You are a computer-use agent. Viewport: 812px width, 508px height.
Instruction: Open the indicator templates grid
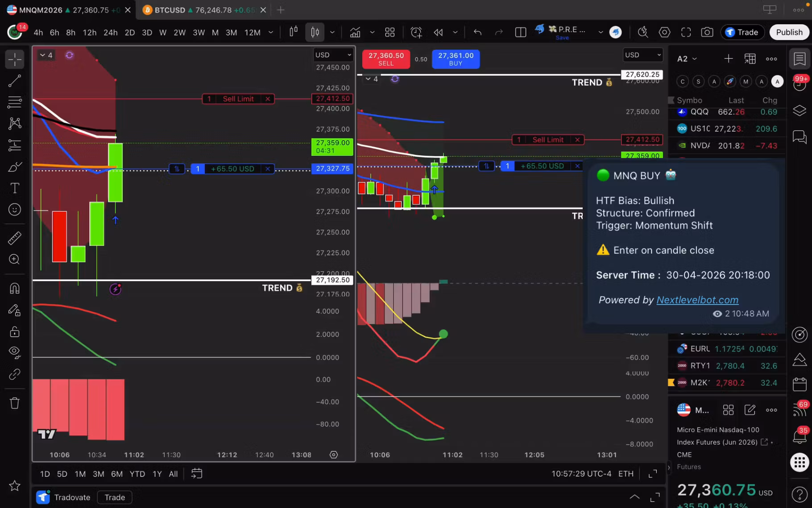click(390, 32)
